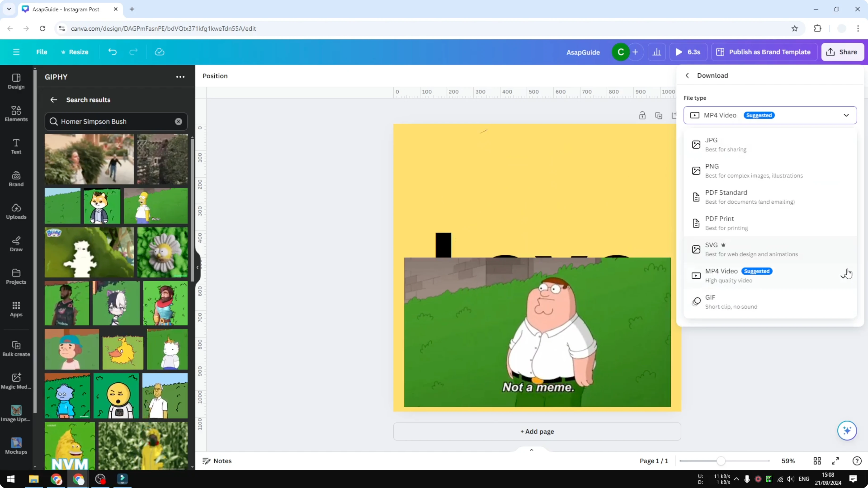Screen dimensions: 868x488
Task: Open grid view of pages
Action: pyautogui.click(x=817, y=461)
